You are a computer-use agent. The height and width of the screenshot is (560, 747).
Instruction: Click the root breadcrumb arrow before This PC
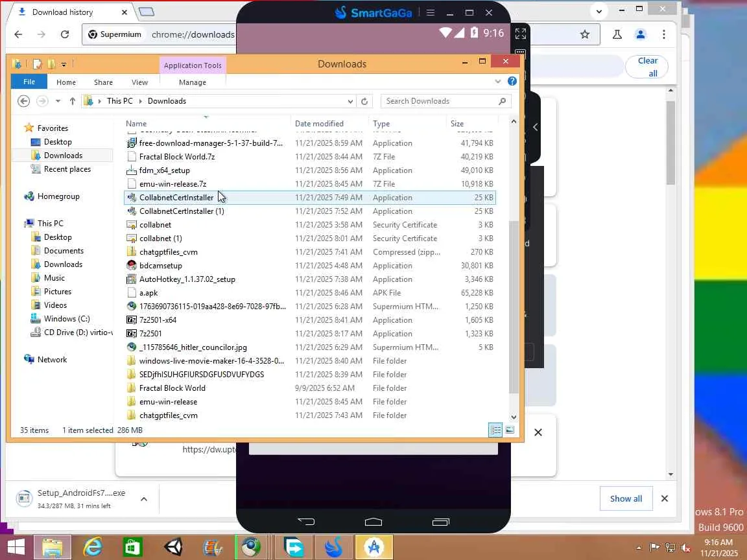[100, 101]
